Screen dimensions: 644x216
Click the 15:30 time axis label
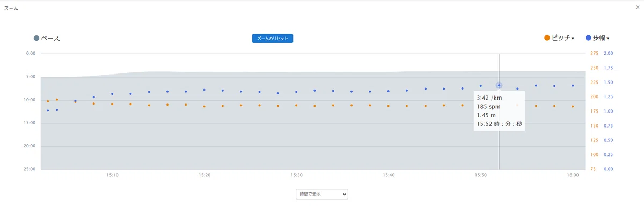click(x=297, y=175)
